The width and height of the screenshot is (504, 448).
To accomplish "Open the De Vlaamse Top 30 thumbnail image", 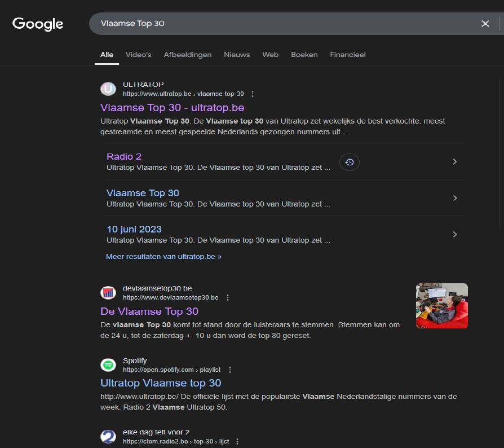I will pos(441,306).
